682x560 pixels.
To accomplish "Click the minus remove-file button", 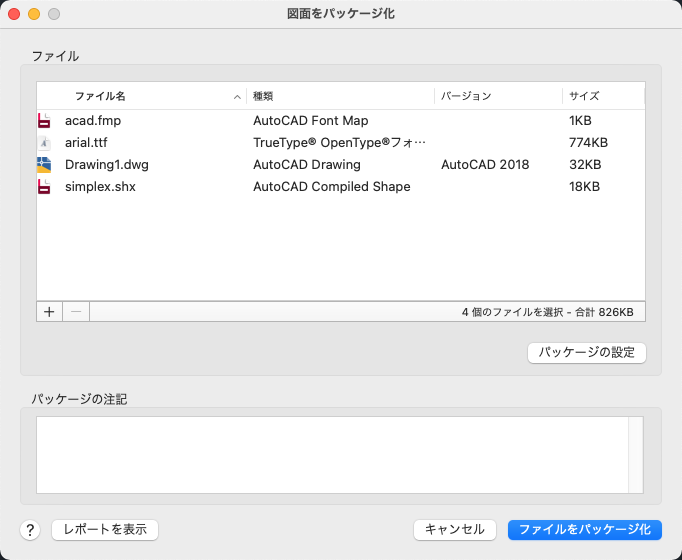I will pos(76,312).
